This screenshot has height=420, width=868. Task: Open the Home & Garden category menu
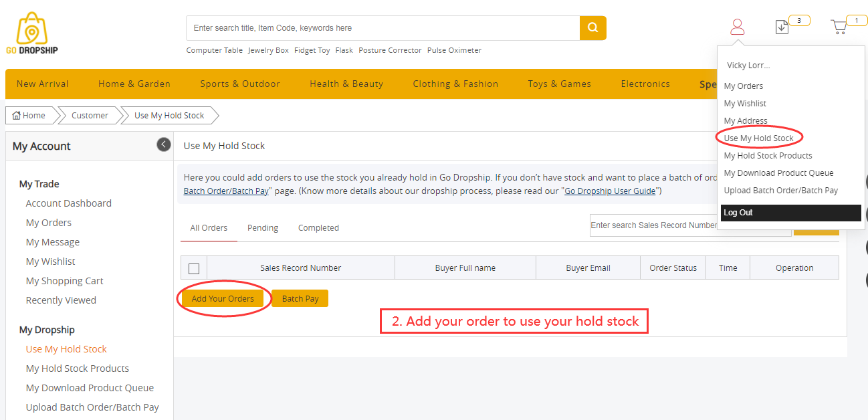point(134,84)
